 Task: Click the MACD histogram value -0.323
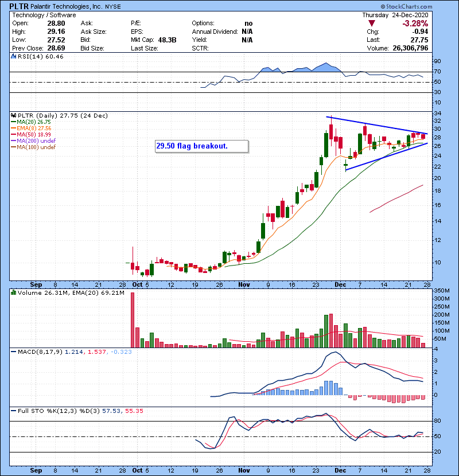pos(121,352)
